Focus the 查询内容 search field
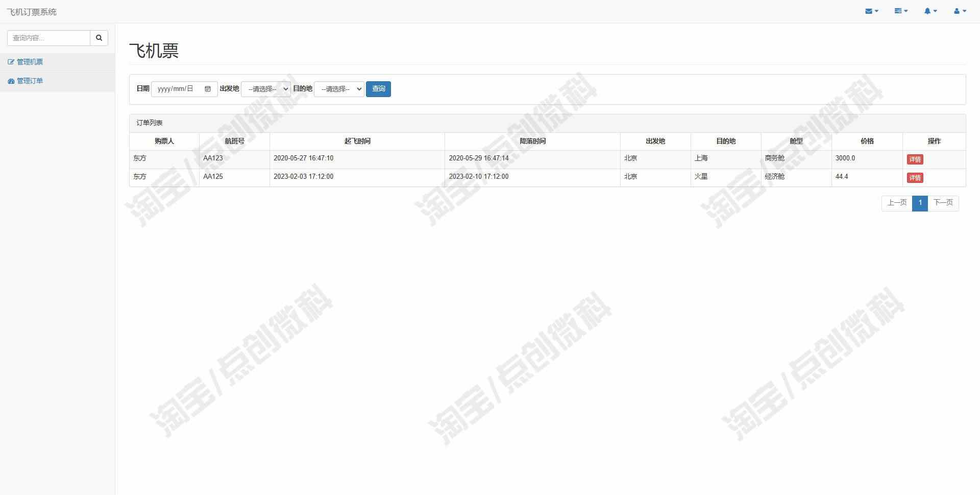This screenshot has width=980, height=495. 48,38
